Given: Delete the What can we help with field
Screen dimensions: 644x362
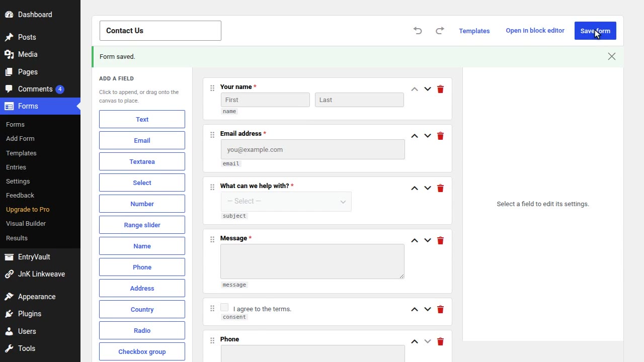Looking at the screenshot, I should click(440, 188).
